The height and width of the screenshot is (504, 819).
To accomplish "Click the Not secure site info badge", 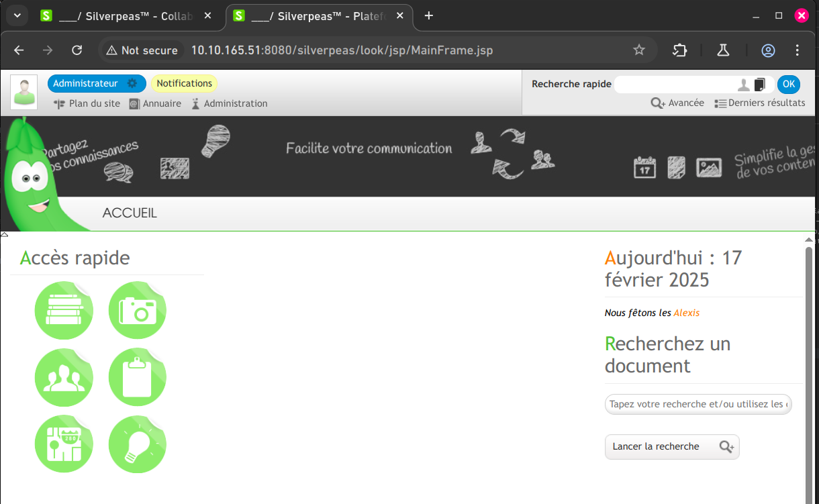I will pos(142,50).
